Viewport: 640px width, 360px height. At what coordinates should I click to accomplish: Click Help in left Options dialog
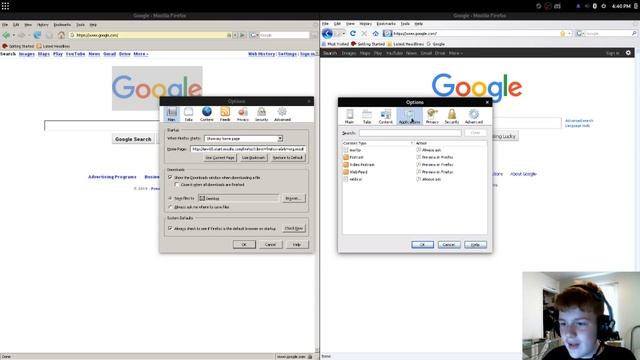point(297,244)
